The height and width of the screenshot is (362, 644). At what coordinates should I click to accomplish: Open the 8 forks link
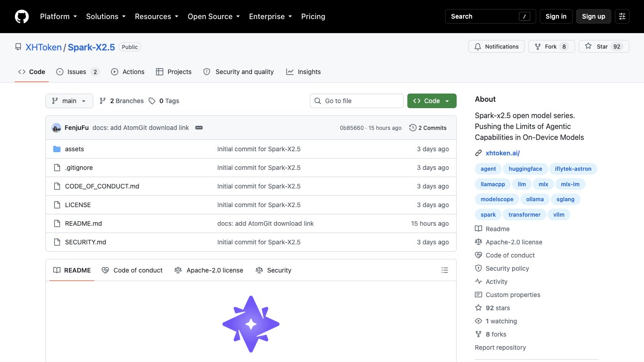[x=491, y=334]
